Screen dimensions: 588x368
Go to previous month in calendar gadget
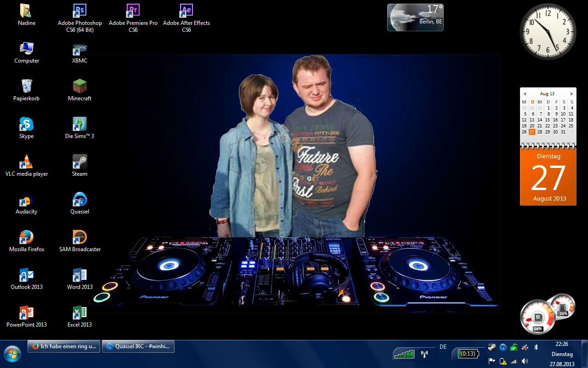point(525,94)
